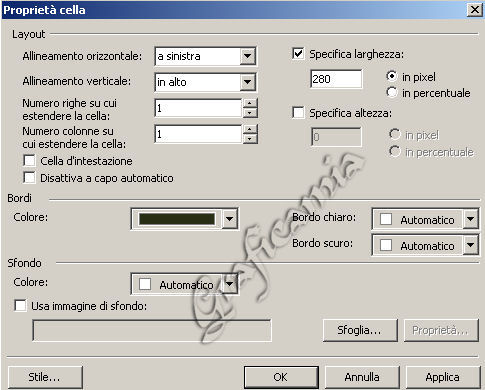Expand the Bordo chiaro color dropdown
This screenshot has width=485, height=390.
coord(470,219)
